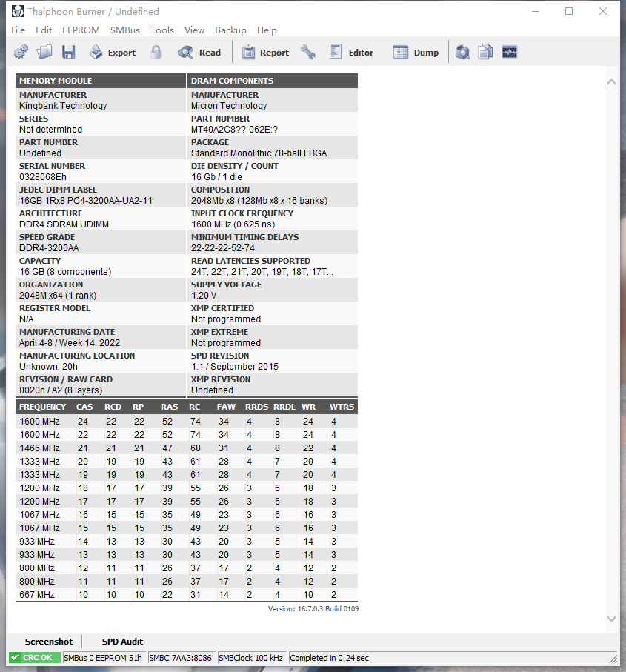Select supply voltage 1.20 V value
Viewport: 626px width, 672px height.
pyautogui.click(x=204, y=296)
